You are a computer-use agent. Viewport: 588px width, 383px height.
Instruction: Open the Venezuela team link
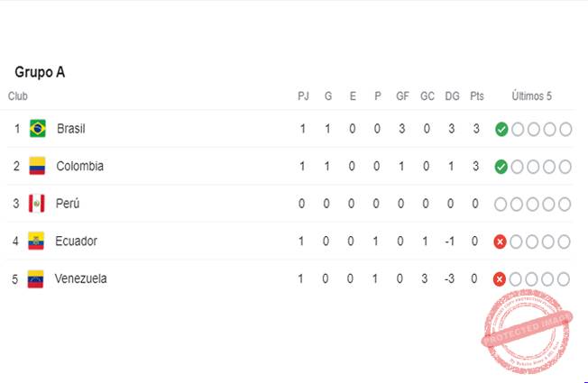(80, 278)
